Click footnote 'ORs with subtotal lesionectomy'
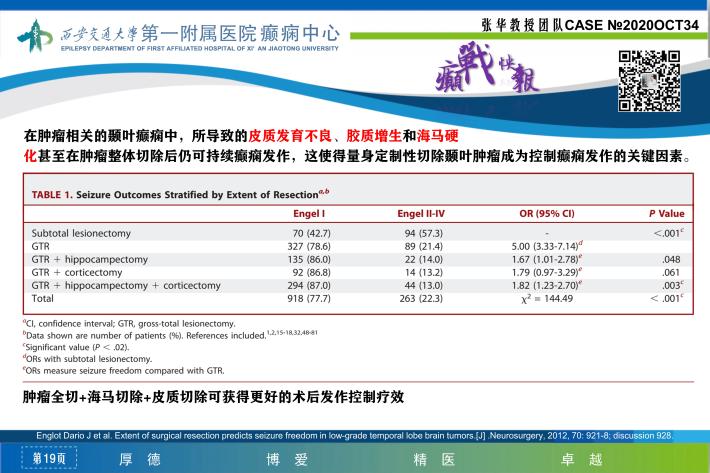Viewport: 710px width, 473px height. pyautogui.click(x=89, y=359)
